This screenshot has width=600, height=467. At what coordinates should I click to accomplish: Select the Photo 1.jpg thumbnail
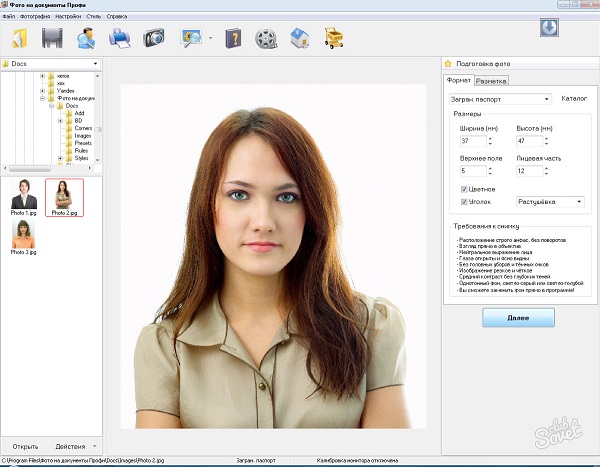tap(24, 197)
